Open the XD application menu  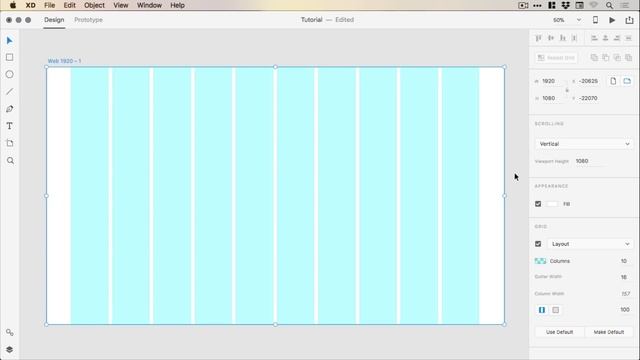pos(30,5)
